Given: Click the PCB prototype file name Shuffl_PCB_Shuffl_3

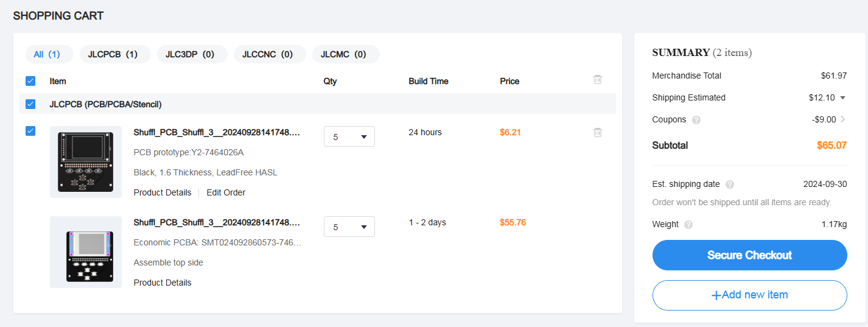Looking at the screenshot, I should click(217, 132).
